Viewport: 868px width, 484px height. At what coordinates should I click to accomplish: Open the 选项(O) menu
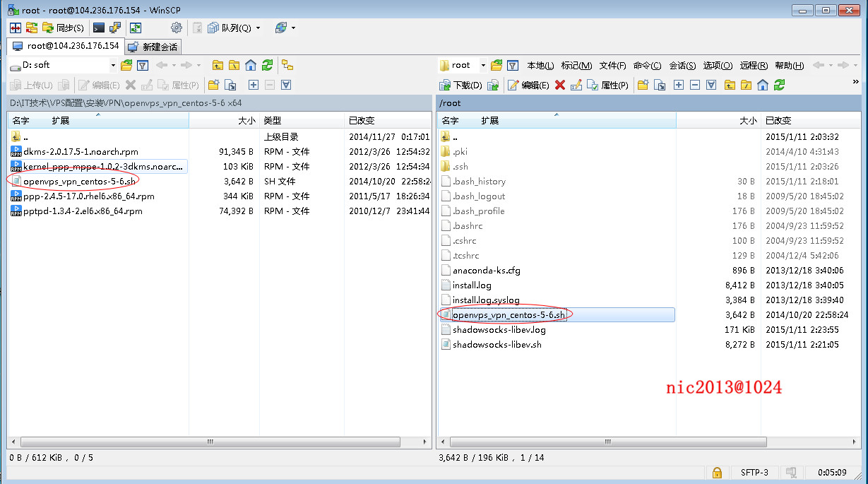click(x=718, y=66)
